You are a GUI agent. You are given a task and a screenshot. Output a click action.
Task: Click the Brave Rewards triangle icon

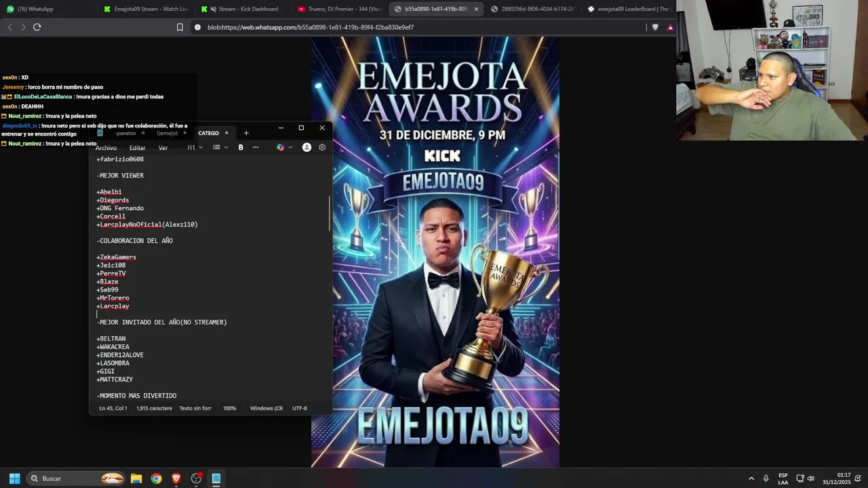pyautogui.click(x=670, y=27)
